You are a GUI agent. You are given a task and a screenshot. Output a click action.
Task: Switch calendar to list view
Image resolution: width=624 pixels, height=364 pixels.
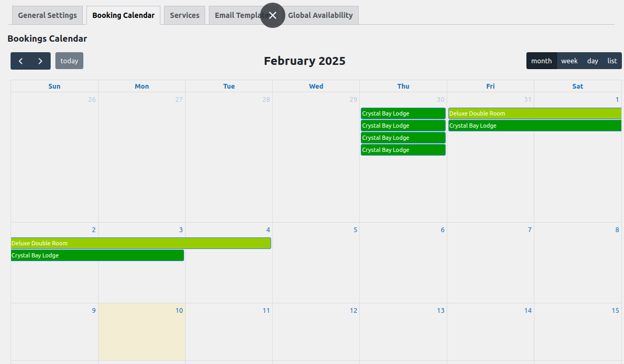612,61
